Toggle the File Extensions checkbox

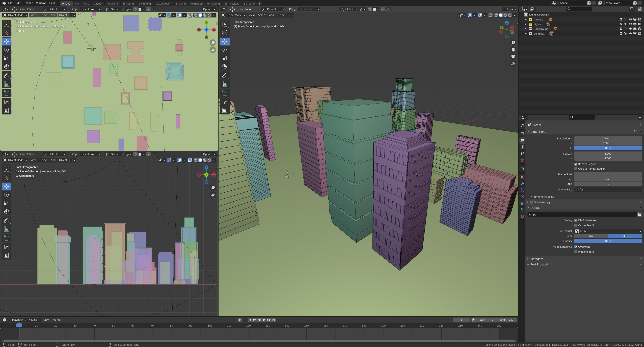576,220
